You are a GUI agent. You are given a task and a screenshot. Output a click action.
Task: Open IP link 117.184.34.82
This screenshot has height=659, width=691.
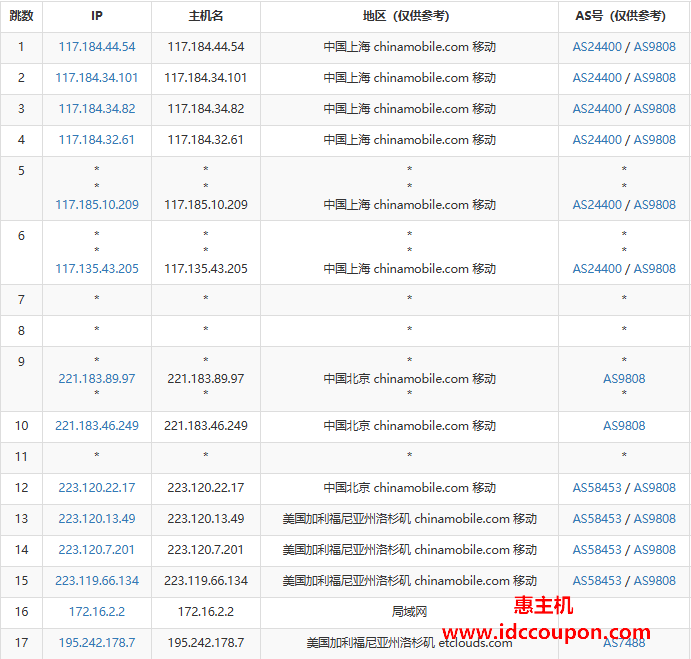[97, 109]
